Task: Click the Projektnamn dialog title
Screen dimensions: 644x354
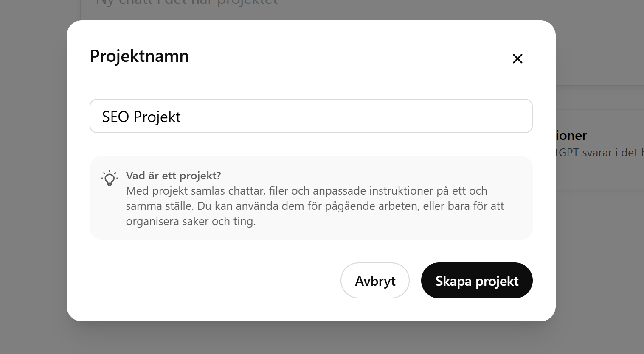Action: pyautogui.click(x=139, y=56)
